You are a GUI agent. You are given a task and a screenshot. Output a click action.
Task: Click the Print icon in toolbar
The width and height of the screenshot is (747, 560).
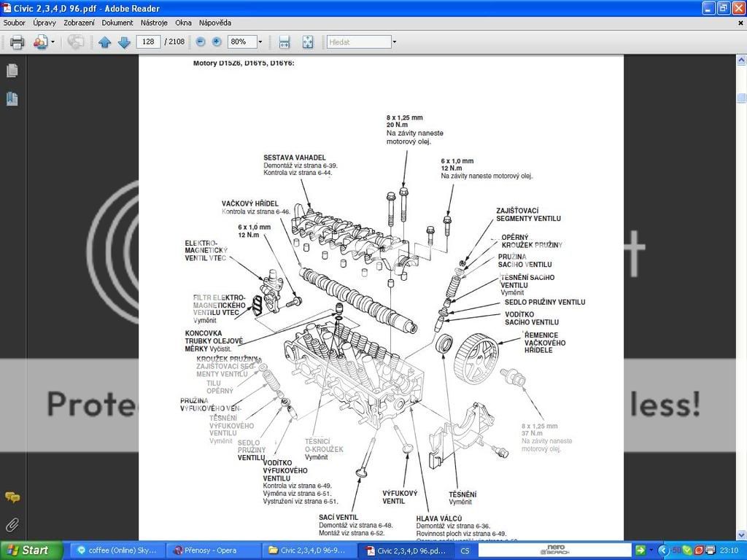click(x=17, y=42)
